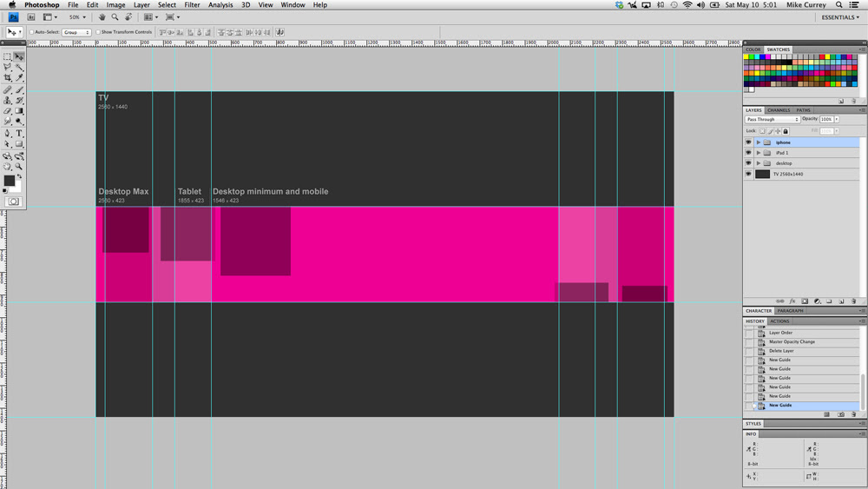868x489 pixels.
Task: Open the Auto-Select Group dropdown
Action: [76, 32]
